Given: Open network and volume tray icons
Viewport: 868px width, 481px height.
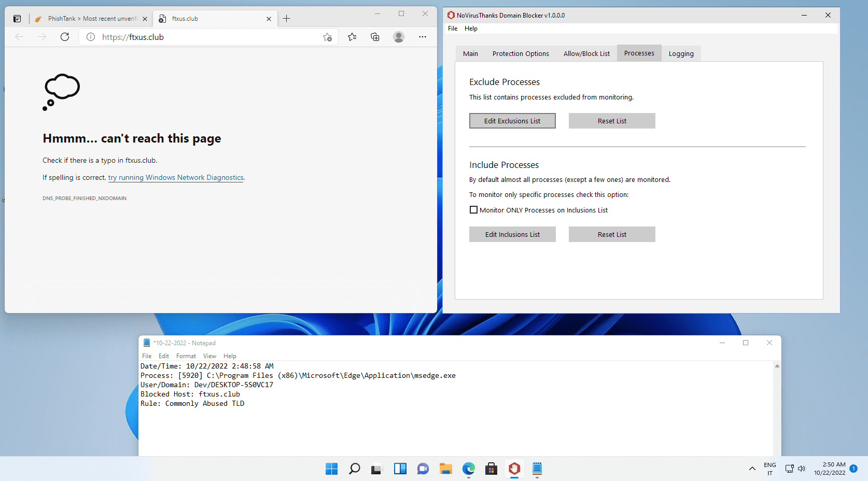Looking at the screenshot, I should tap(795, 469).
